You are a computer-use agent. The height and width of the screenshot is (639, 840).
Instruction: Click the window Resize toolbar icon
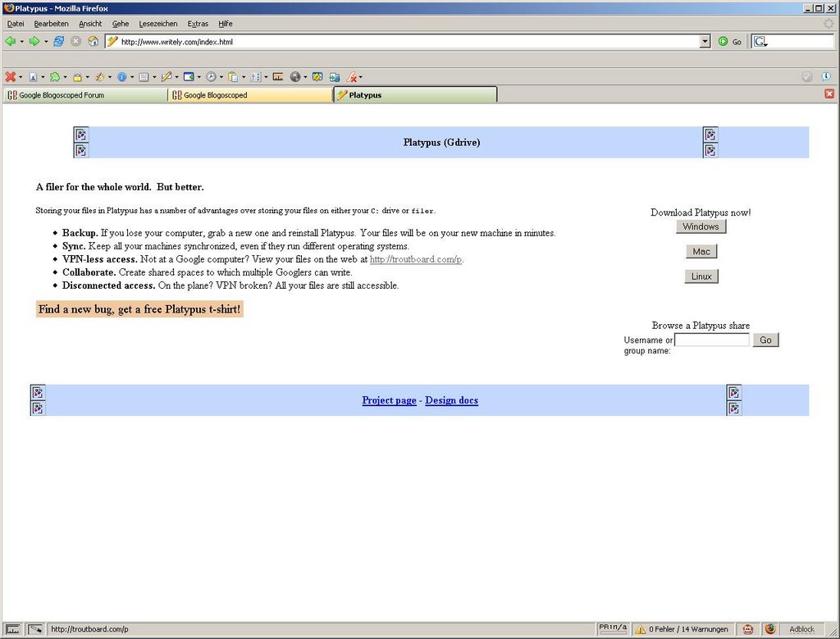(189, 77)
